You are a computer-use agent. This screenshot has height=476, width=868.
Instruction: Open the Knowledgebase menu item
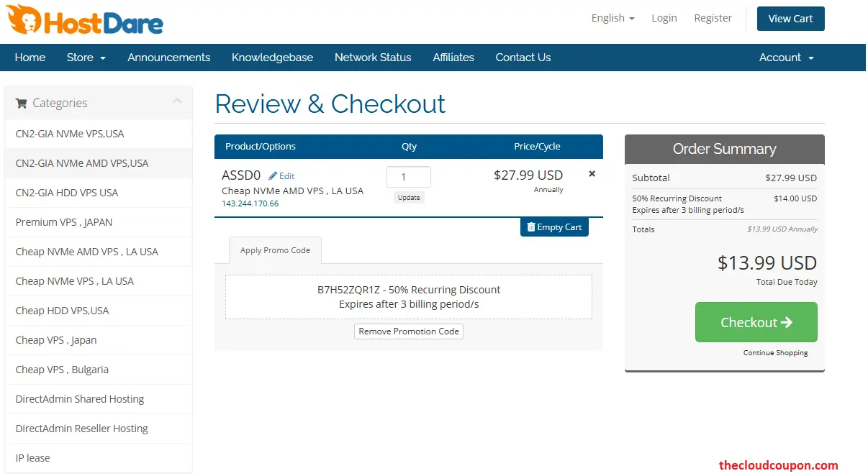click(x=272, y=57)
